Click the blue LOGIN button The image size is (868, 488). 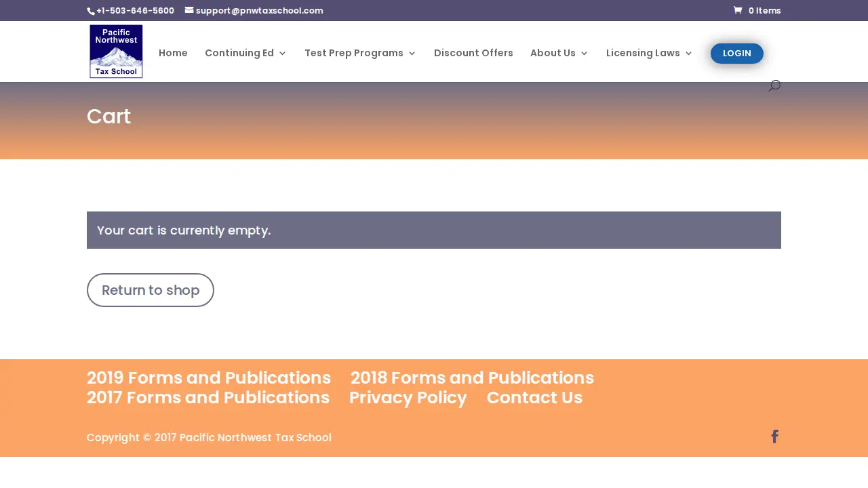pos(737,54)
